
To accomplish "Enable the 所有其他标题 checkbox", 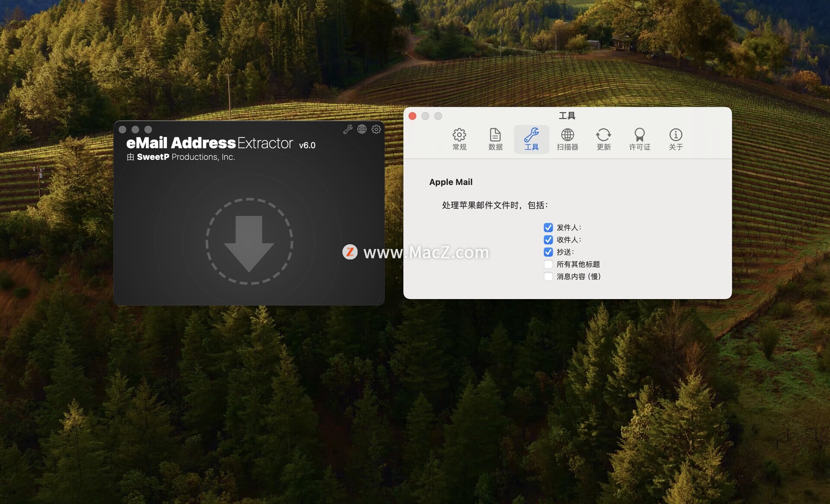I will (548, 264).
